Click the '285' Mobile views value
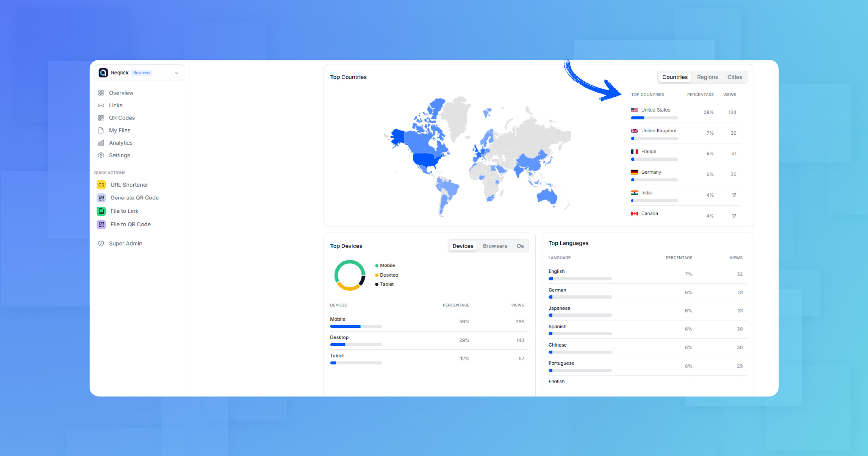 (520, 322)
